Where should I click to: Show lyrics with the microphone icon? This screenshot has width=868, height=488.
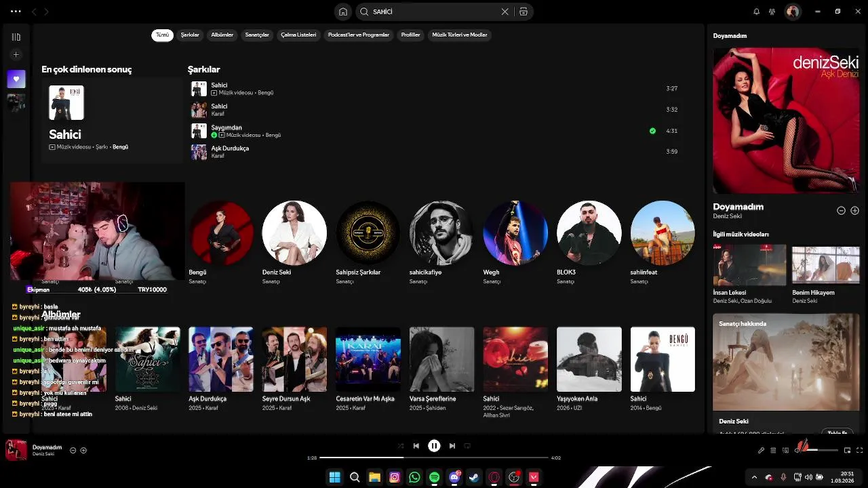click(x=761, y=450)
